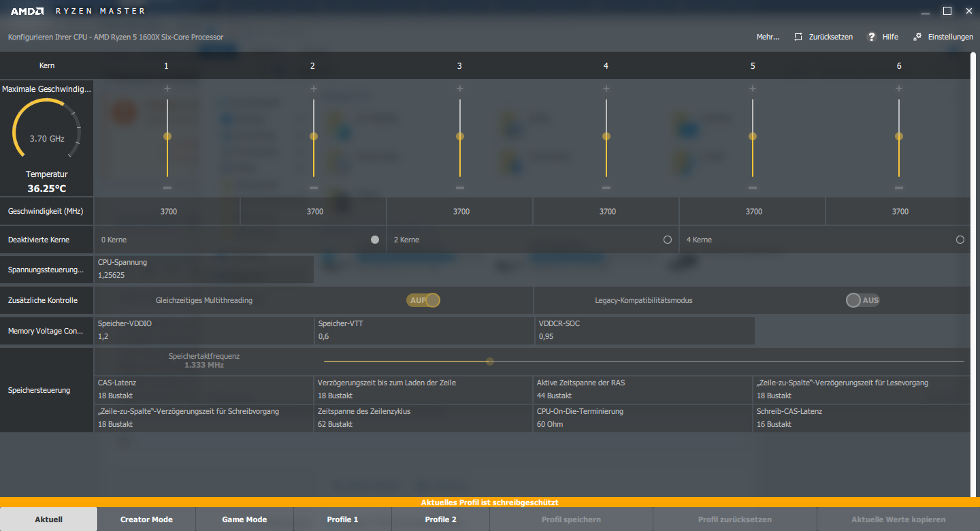The width and height of the screenshot is (980, 531).
Task: Click the Einstellungen gear icon
Action: pyautogui.click(x=917, y=37)
